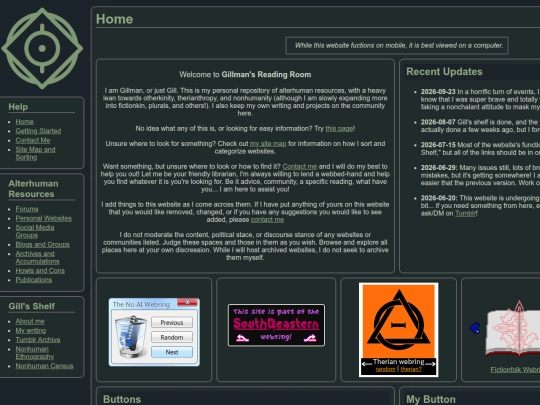Click 'The No AI Webring' title bar text
The width and height of the screenshot is (540, 405).
point(141,304)
